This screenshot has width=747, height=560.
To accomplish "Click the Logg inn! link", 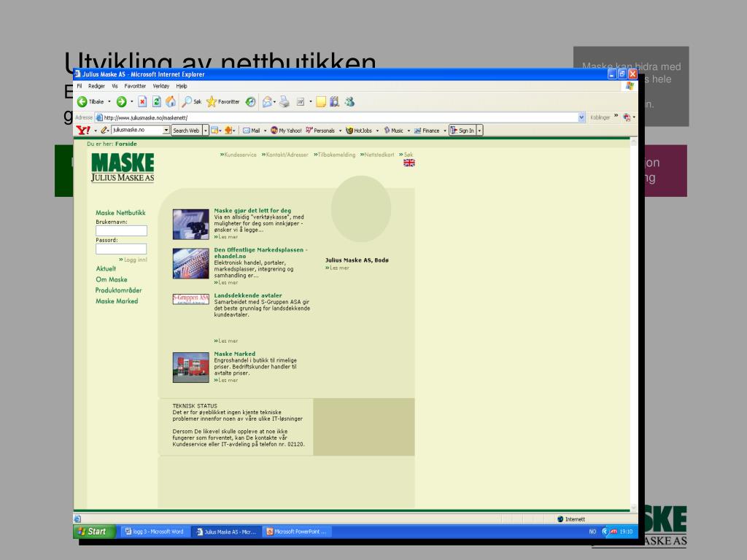I will [x=133, y=260].
